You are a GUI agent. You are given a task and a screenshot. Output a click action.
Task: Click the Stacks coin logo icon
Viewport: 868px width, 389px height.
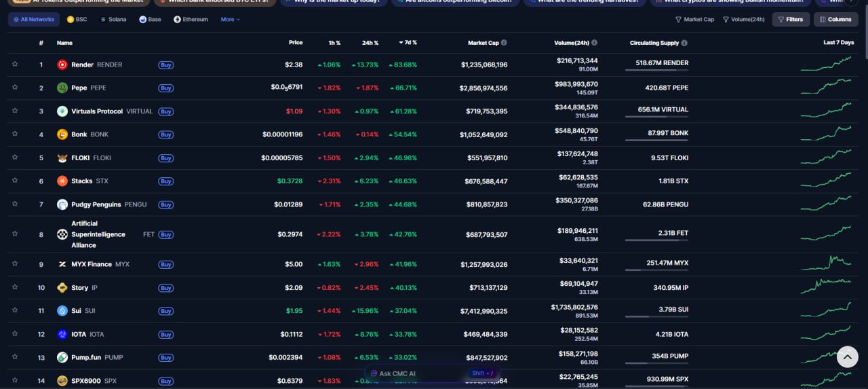62,181
